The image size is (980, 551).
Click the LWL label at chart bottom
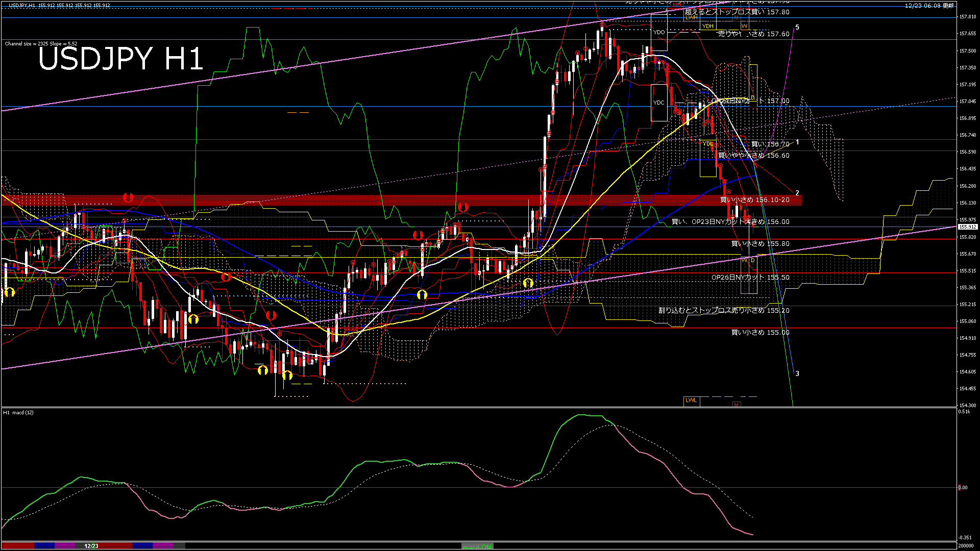(691, 400)
